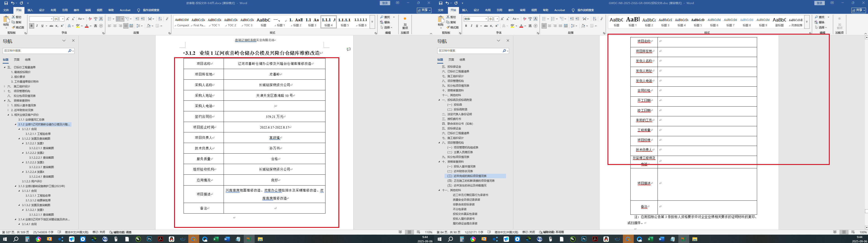This screenshot has height=243, width=868.
Task: Click search magnifier in right navigation pane
Action: click(504, 50)
